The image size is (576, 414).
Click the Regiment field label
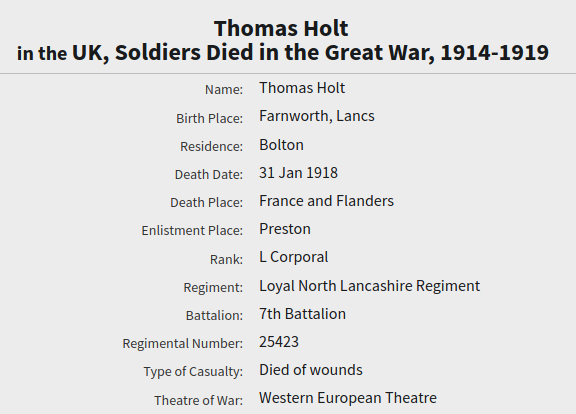pos(213,288)
